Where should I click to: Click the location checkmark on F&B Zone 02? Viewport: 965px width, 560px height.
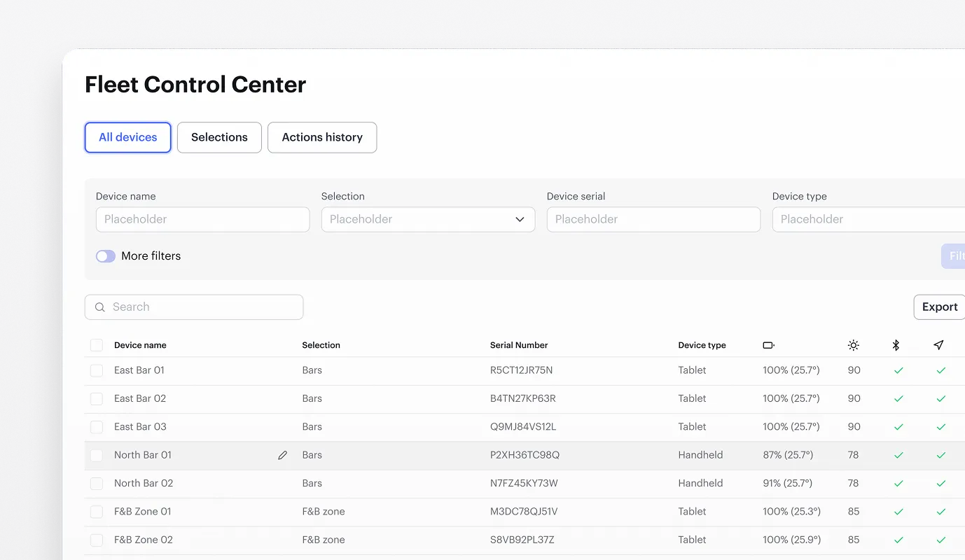coord(941,539)
